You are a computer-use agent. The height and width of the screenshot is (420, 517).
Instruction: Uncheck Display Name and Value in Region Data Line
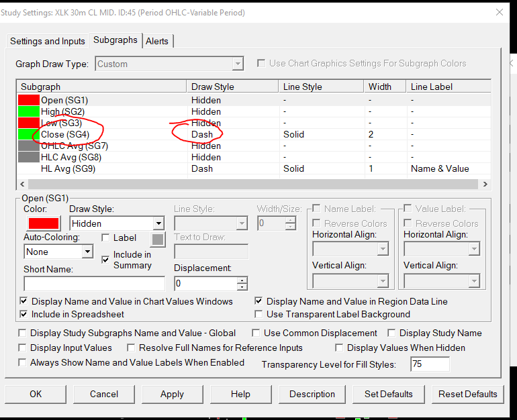[x=258, y=301]
